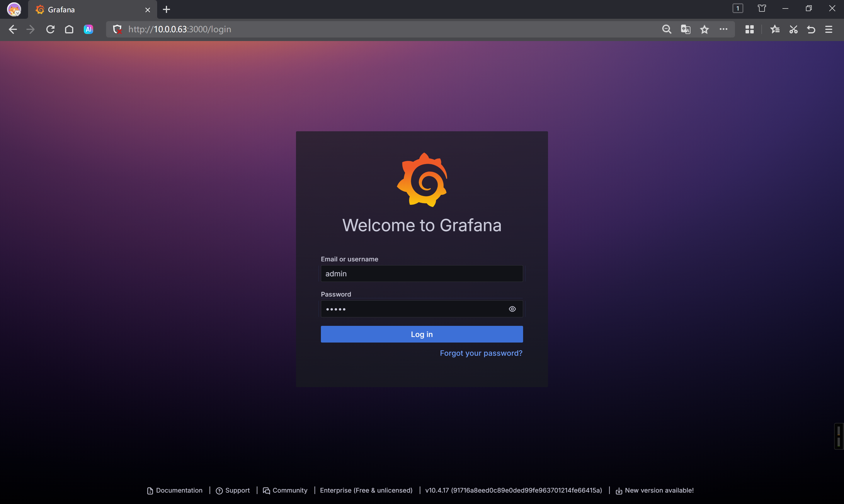
Task: Close the Grafana tab
Action: pos(148,10)
